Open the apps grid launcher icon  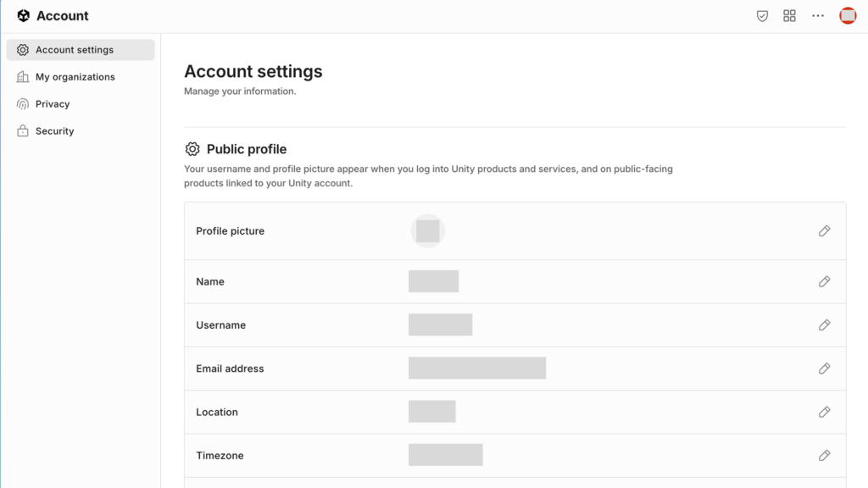789,16
